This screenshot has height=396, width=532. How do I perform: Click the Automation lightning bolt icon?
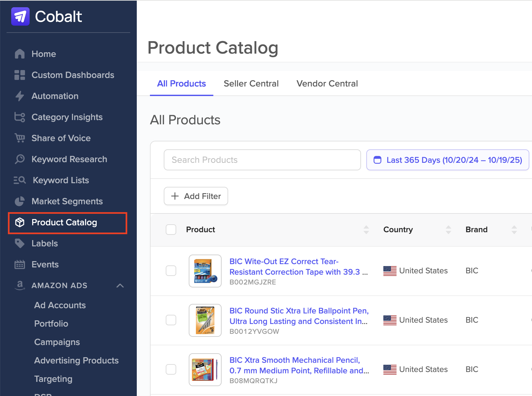[x=20, y=96]
